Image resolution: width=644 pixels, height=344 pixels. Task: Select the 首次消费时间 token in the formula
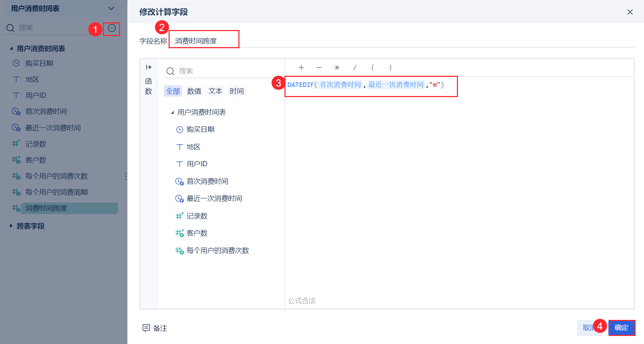point(340,85)
